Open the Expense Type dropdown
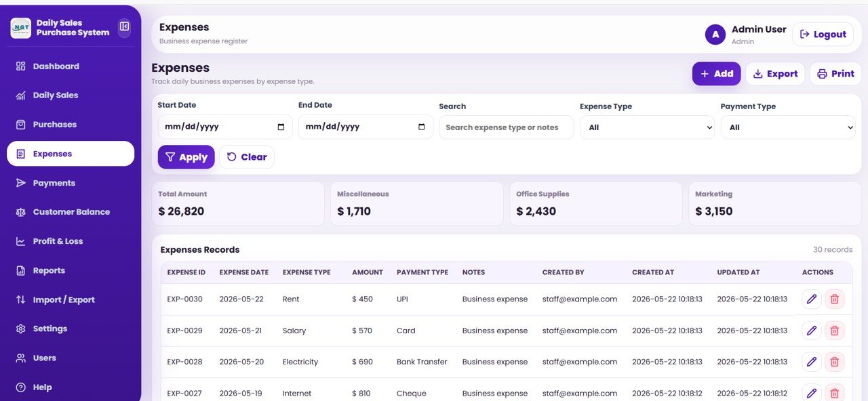 click(647, 127)
